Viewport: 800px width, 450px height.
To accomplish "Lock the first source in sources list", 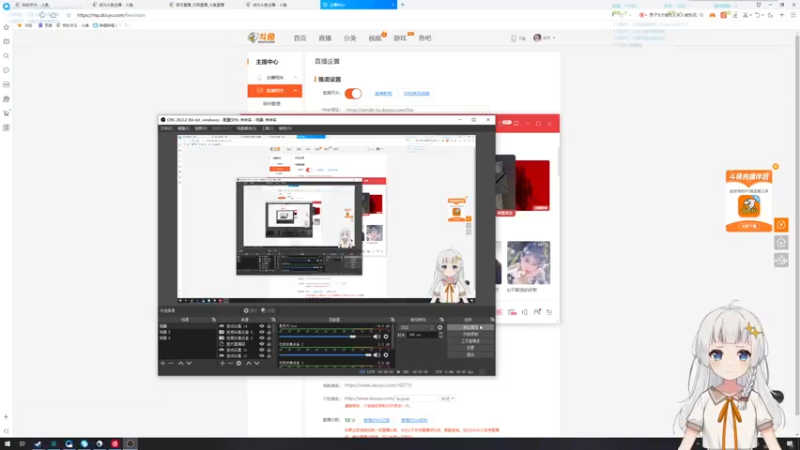I will point(269,326).
